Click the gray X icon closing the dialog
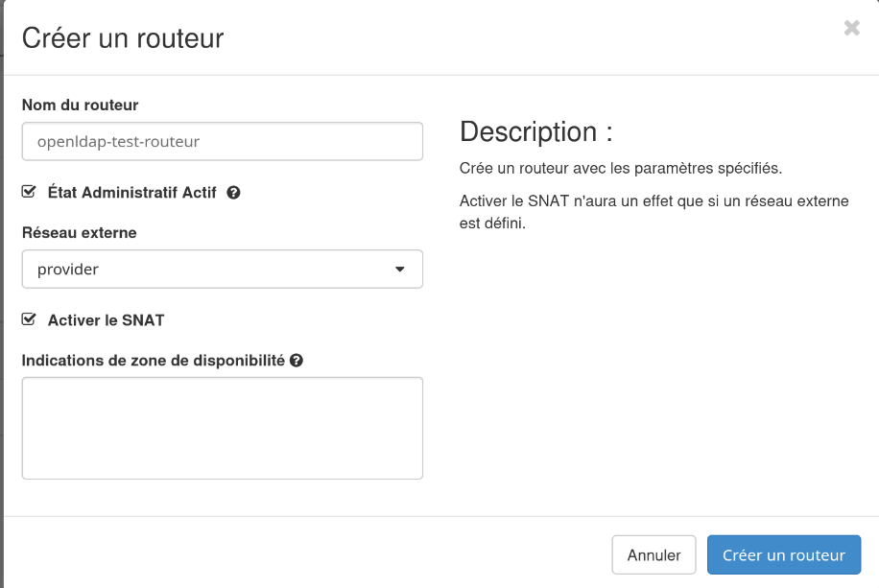The height and width of the screenshot is (588, 879). [x=851, y=28]
